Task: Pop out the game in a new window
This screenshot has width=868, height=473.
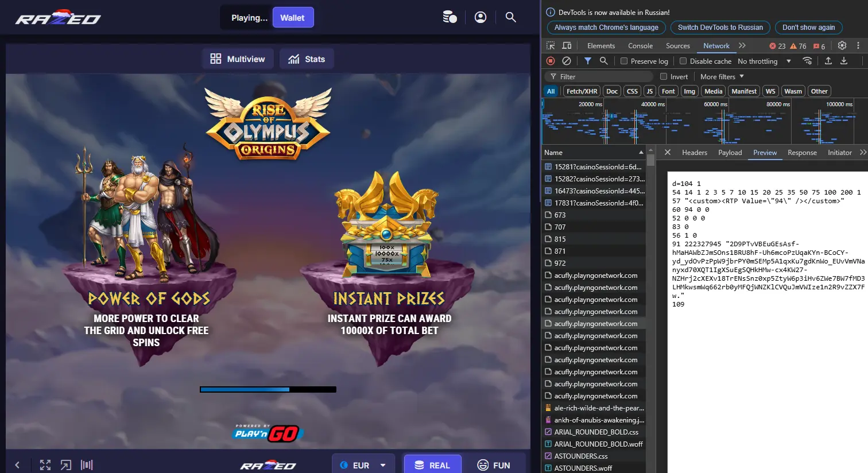Action: pyautogui.click(x=66, y=465)
